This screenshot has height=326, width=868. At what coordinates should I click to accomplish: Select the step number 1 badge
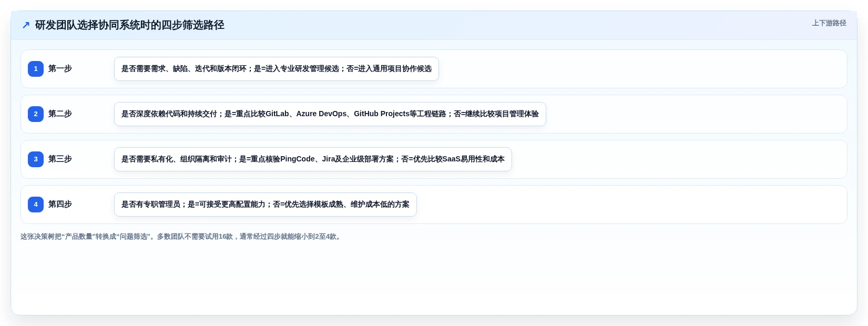(x=36, y=69)
